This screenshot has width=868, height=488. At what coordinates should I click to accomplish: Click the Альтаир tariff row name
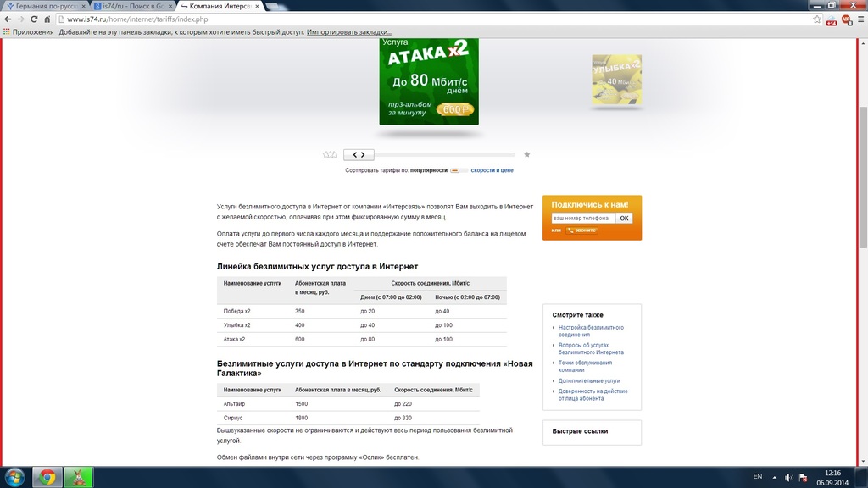point(234,404)
